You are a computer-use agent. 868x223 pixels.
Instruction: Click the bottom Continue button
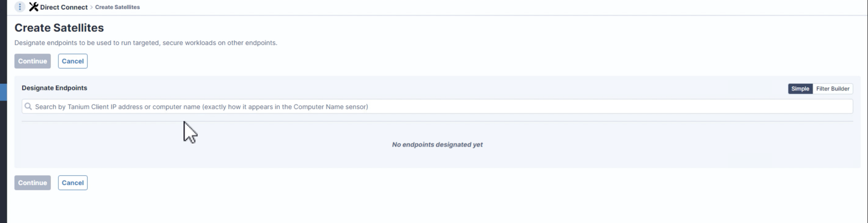[32, 182]
